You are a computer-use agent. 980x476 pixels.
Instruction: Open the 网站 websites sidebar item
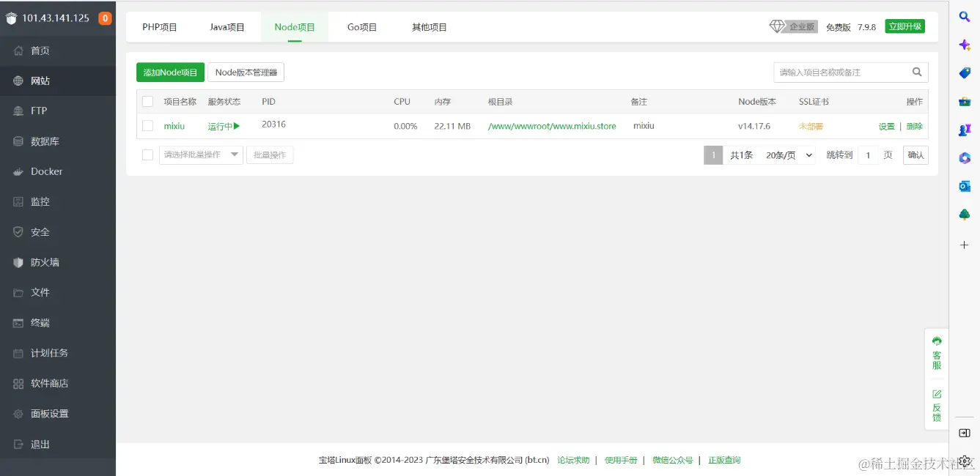[58, 81]
